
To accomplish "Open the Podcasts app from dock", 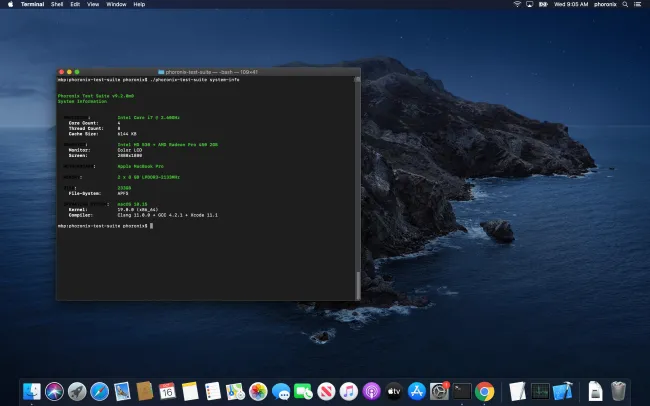I will (x=372, y=391).
